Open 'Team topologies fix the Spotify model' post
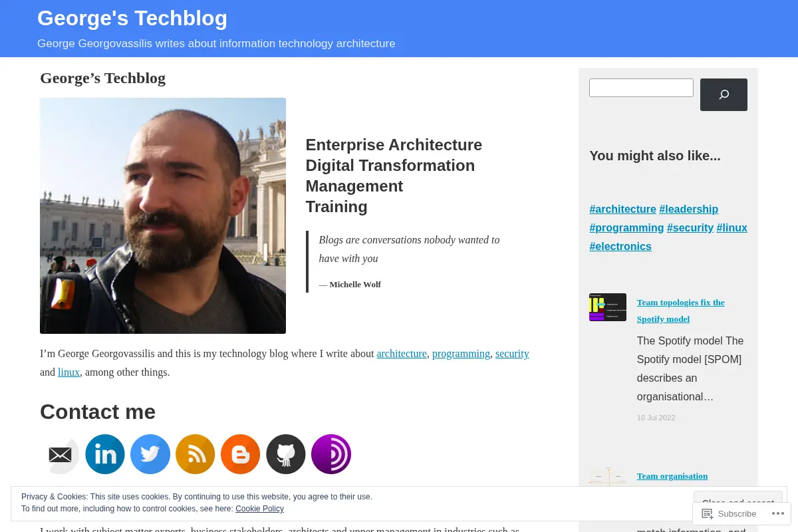798x532 pixels. (x=681, y=311)
